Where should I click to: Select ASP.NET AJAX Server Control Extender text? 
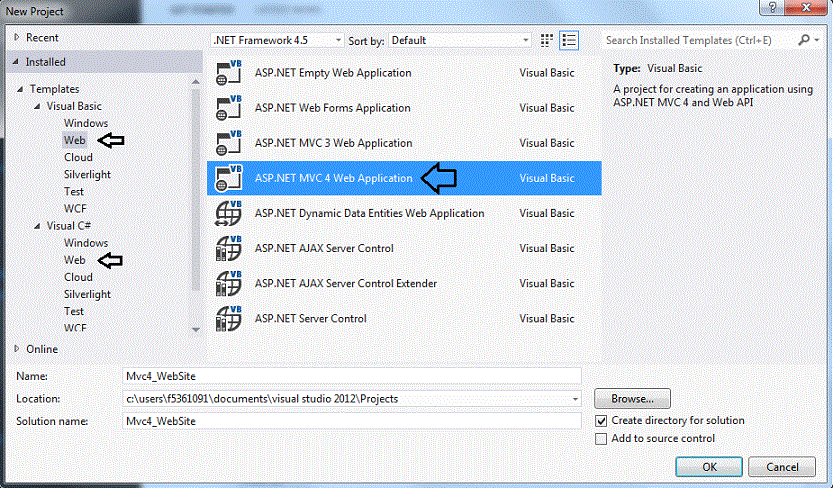(346, 283)
